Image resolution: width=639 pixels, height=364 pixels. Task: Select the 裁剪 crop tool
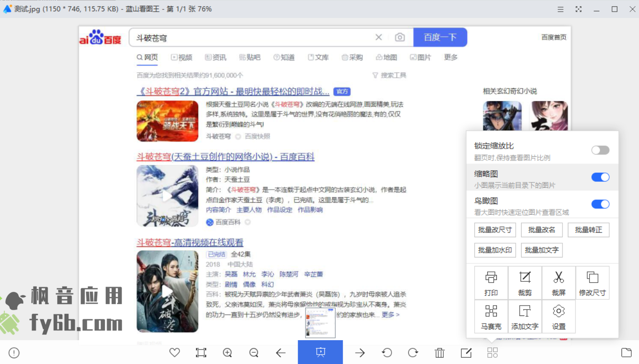click(x=525, y=283)
